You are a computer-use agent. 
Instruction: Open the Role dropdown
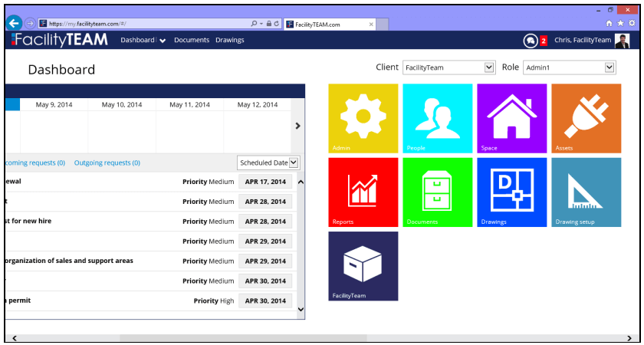569,67
